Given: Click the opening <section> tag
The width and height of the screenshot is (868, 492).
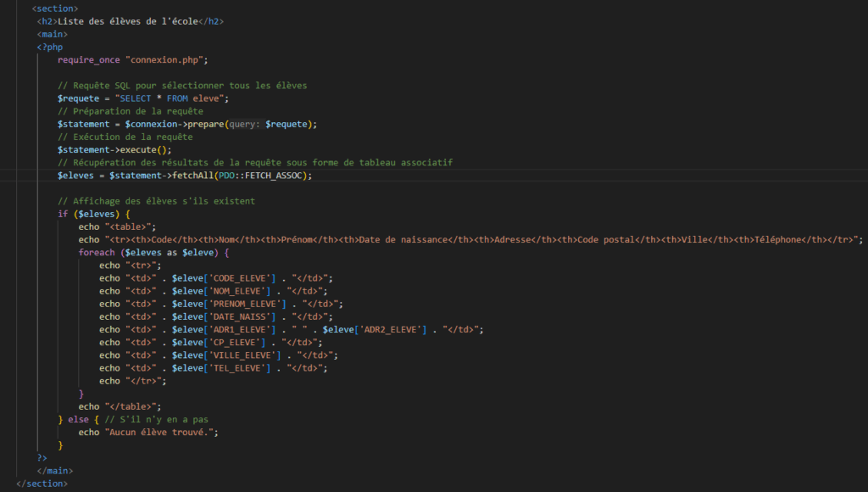Looking at the screenshot, I should coord(55,8).
